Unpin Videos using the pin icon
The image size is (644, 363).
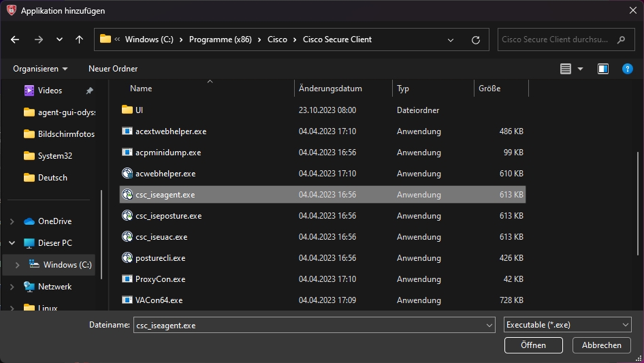(x=90, y=91)
